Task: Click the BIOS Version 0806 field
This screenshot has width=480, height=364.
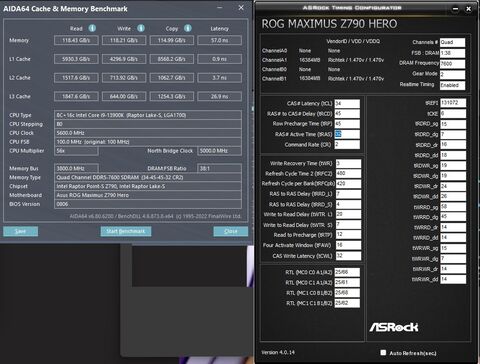Action: [148, 204]
